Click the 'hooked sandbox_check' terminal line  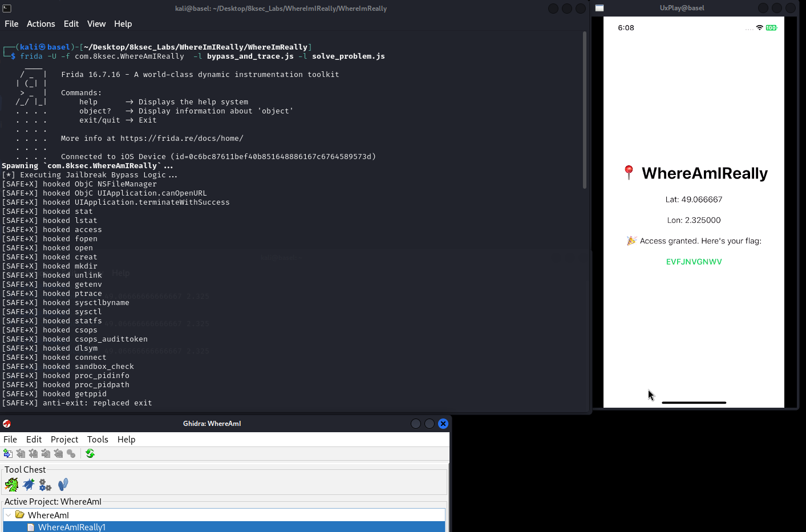[x=68, y=367]
